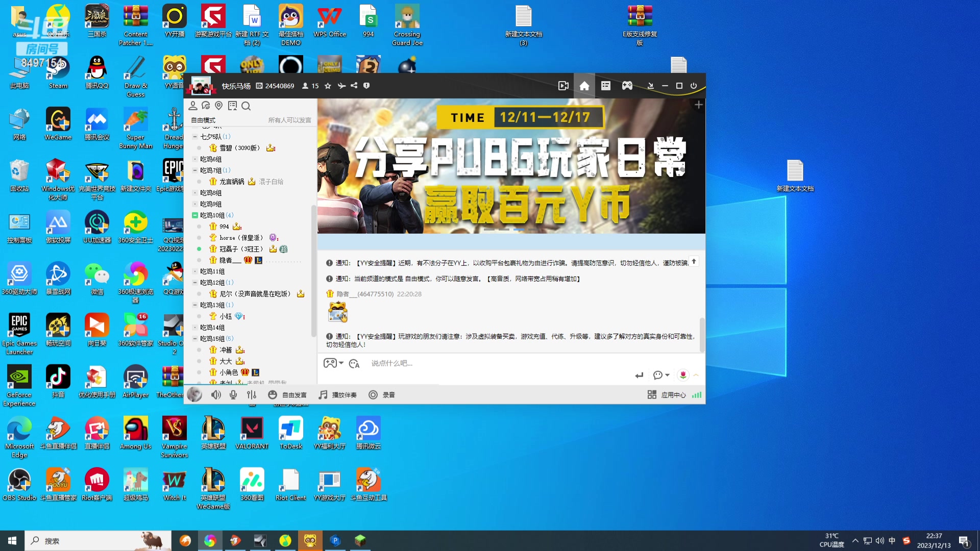980x551 pixels.
Task: Toggle the send-message enter icon
Action: point(639,375)
